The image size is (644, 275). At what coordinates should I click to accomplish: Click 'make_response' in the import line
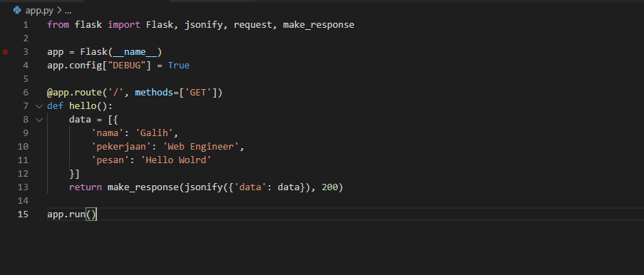coord(319,25)
